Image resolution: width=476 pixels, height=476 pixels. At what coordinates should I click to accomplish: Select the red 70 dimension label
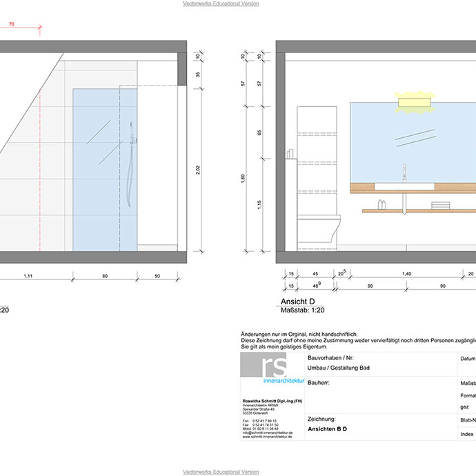[x=10, y=24]
